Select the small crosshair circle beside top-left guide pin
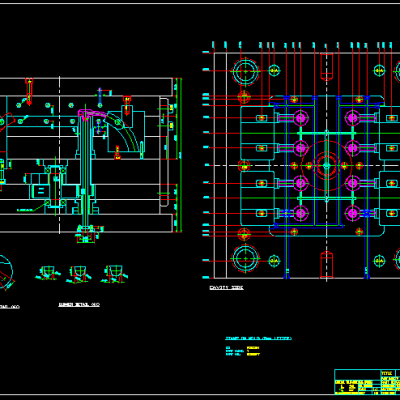This screenshot has height=400, width=400. pos(274,71)
